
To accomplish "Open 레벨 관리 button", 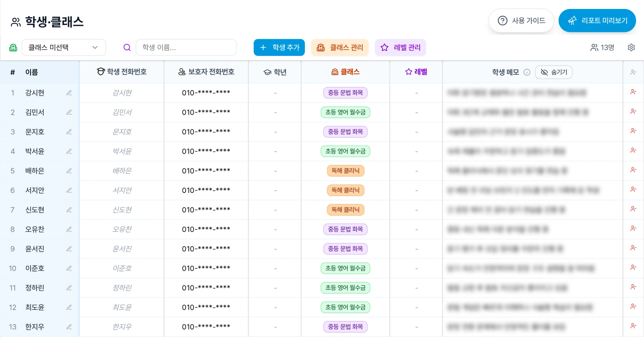I will pos(401,48).
